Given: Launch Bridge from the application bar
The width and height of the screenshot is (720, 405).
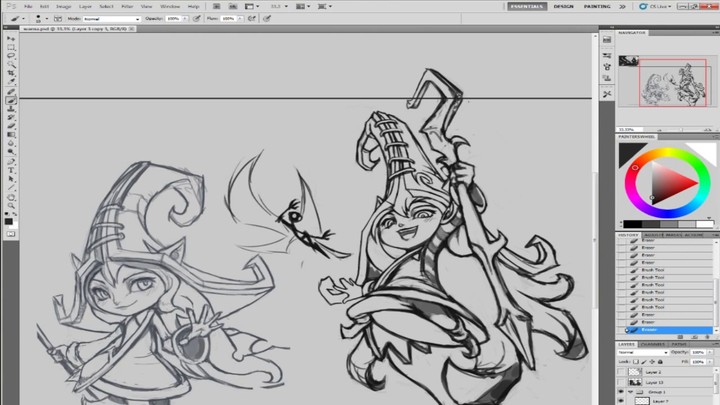Looking at the screenshot, I should pos(216,6).
